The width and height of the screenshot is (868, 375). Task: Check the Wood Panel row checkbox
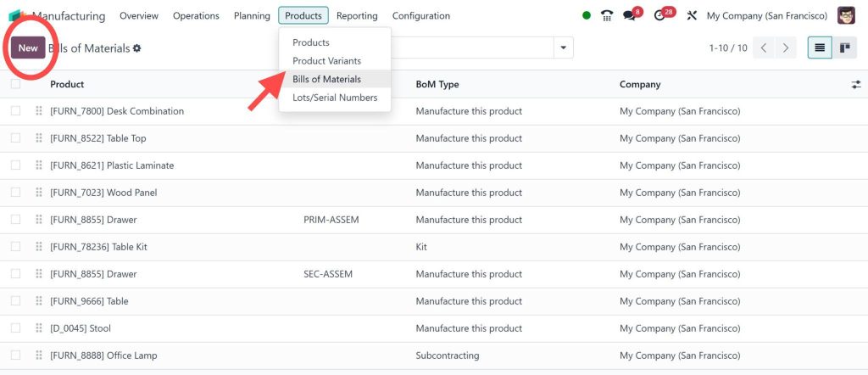pyautogui.click(x=15, y=193)
